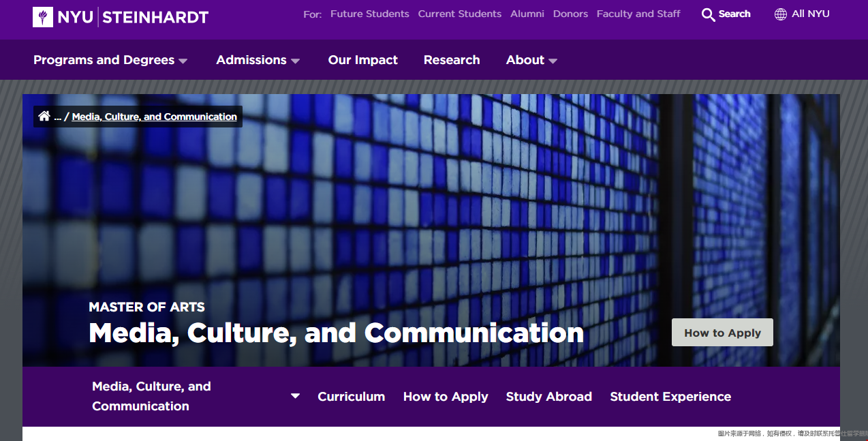Click the STEINHARDT wordmark in the header
Image resolution: width=868 pixels, height=441 pixels.
click(x=155, y=17)
